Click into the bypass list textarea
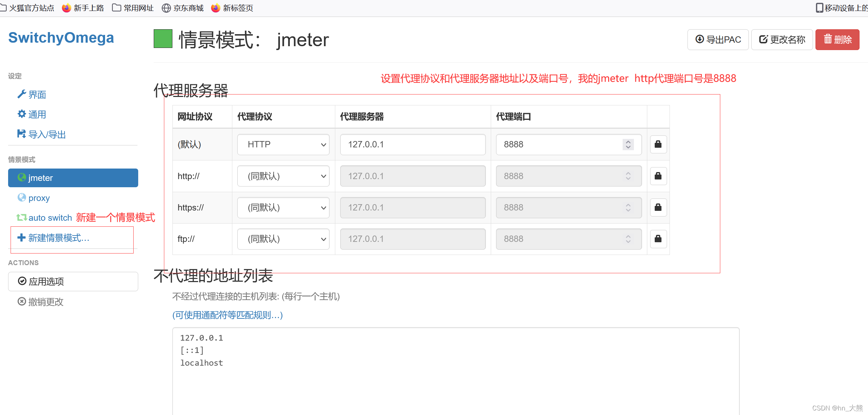Image resolution: width=868 pixels, height=415 pixels. tap(456, 371)
